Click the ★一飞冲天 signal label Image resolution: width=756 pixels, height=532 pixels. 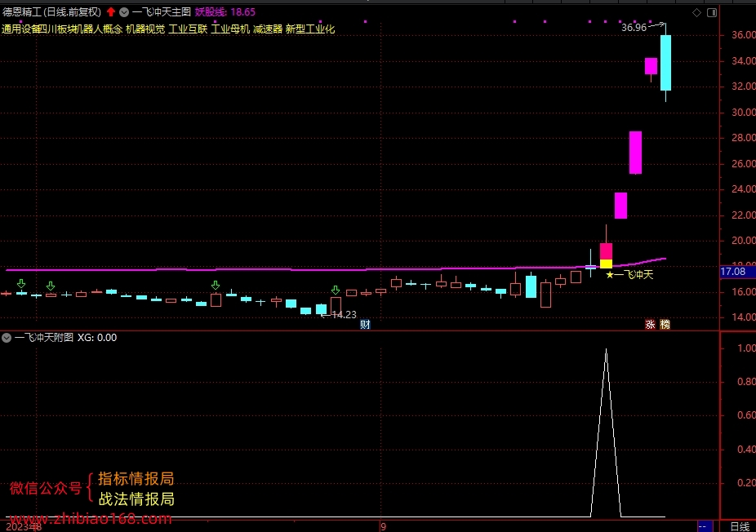[629, 275]
